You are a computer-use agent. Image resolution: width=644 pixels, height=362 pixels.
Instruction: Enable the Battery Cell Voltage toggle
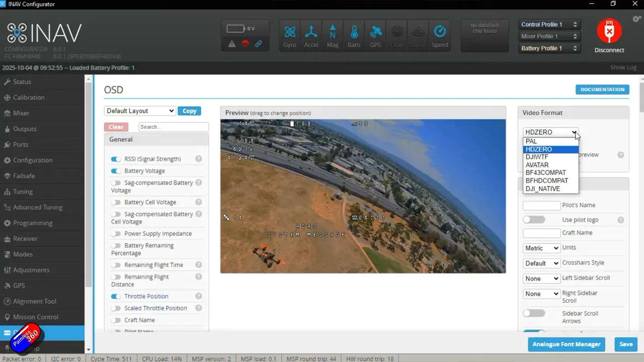pyautogui.click(x=116, y=202)
